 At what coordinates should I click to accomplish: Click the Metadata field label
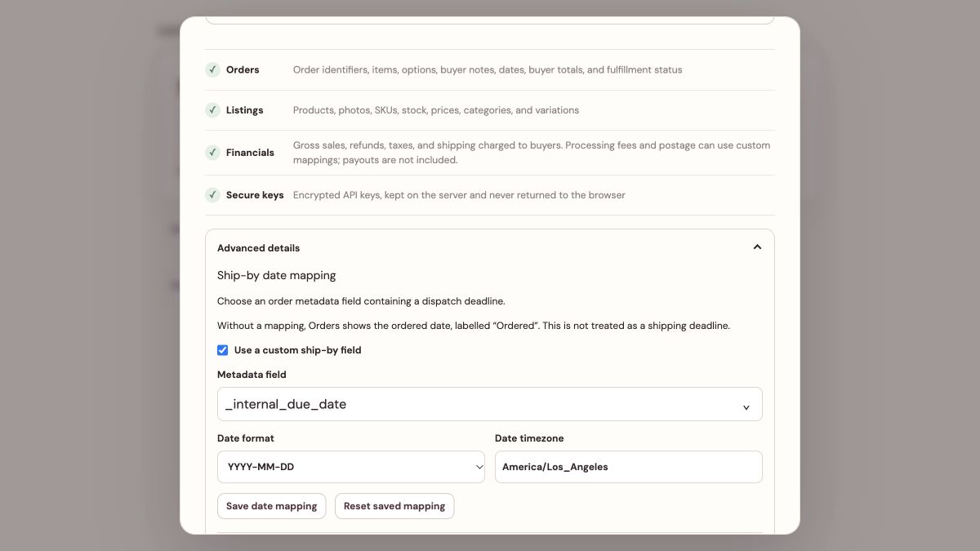pyautogui.click(x=252, y=375)
